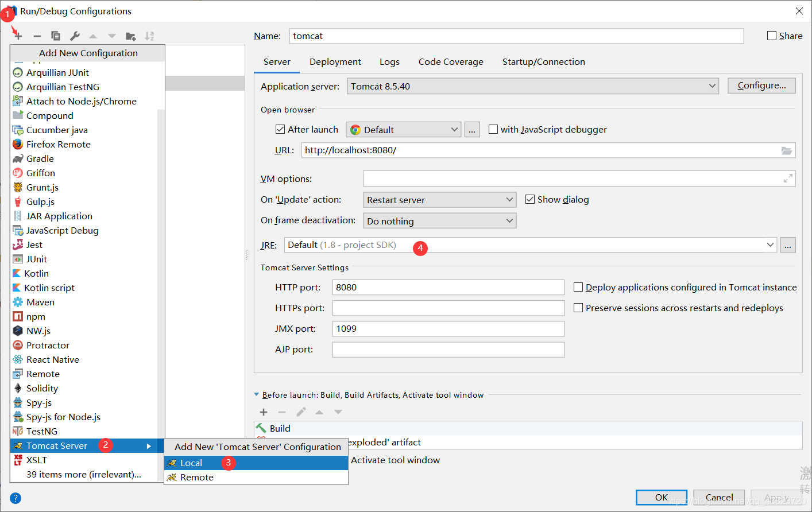Enable Deploy applications configured in Tomcat instance

tap(578, 288)
